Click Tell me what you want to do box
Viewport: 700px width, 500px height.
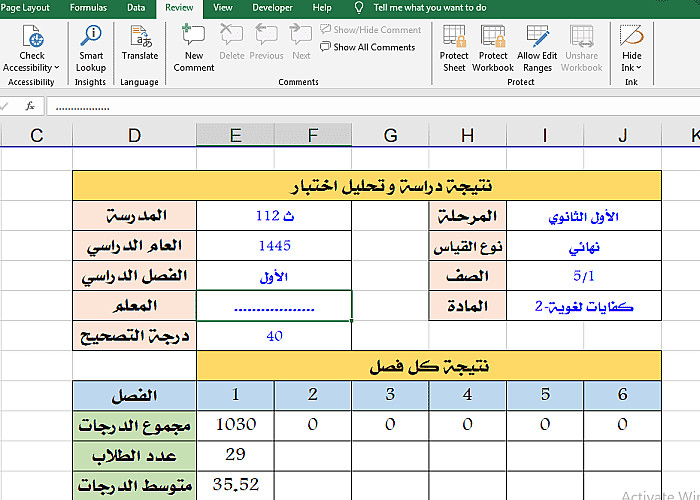(x=430, y=8)
